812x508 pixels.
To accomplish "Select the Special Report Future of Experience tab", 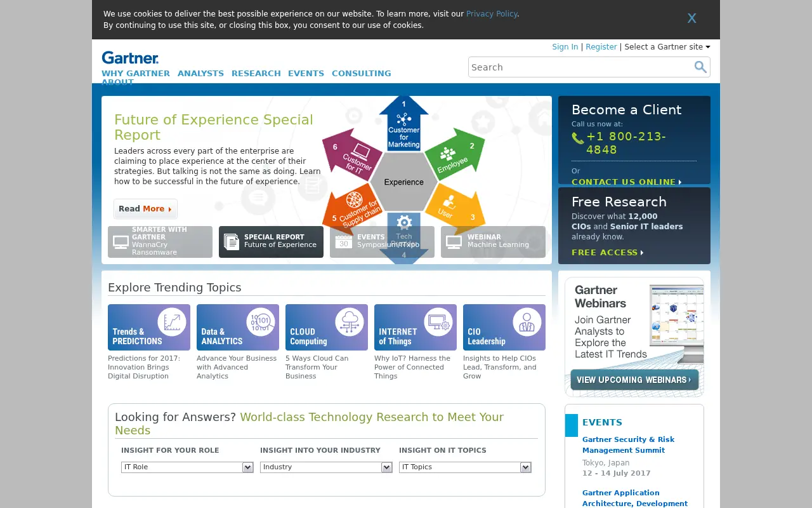I will point(271,242).
